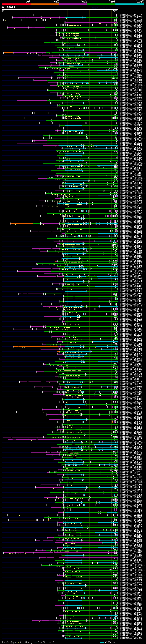Select the query label AU189019
Image resolution: width=146 pixels, height=644 pixels.
coord(8,7)
